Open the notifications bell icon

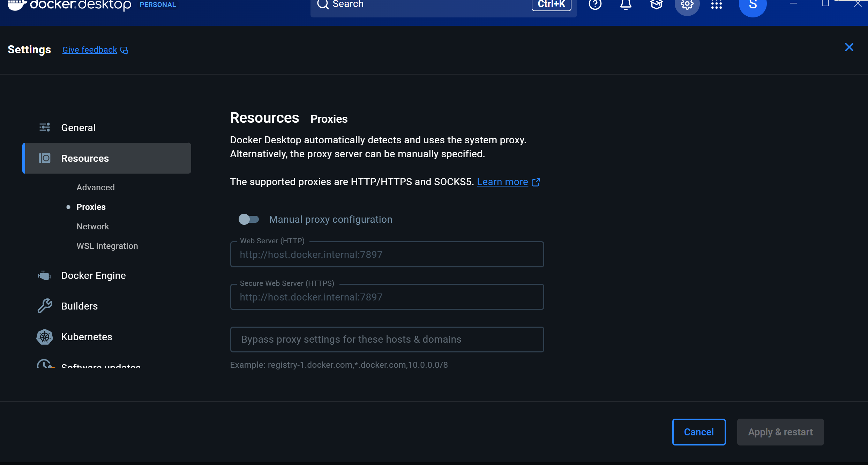pyautogui.click(x=626, y=5)
